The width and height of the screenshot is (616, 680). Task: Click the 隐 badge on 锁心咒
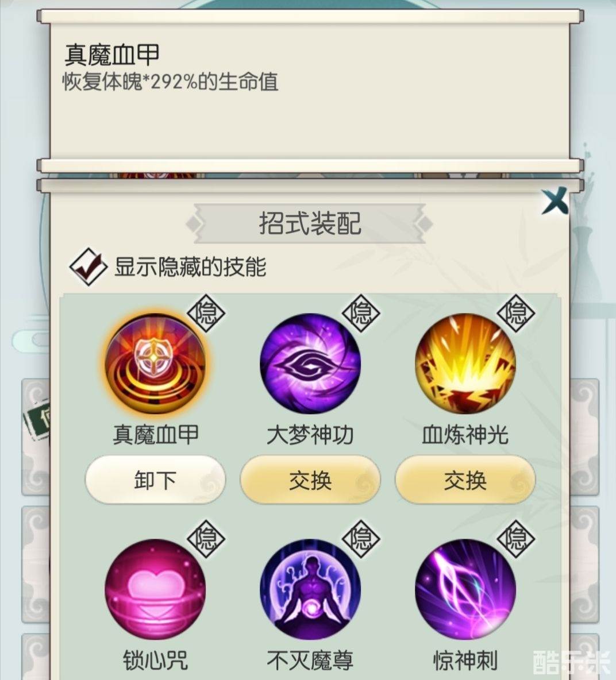point(206,539)
